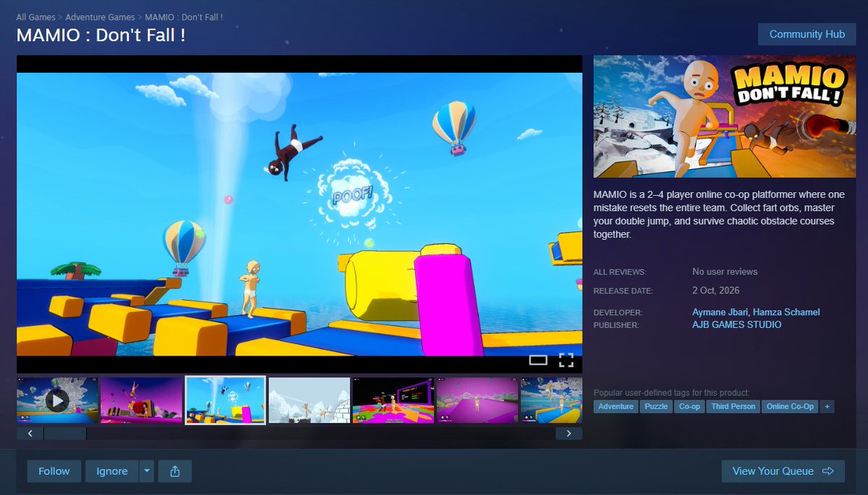Click the Ignore button
Image resolution: width=868 pixels, height=495 pixels.
click(x=112, y=471)
